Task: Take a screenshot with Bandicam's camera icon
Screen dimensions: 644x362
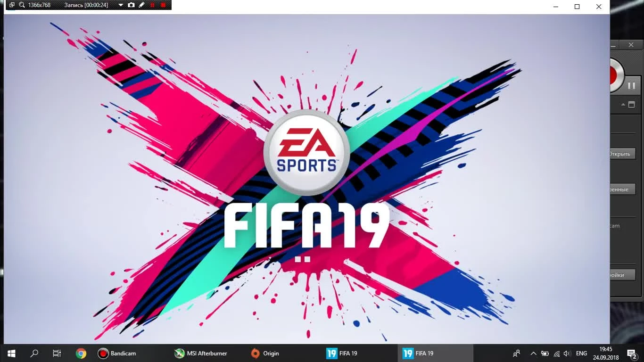Action: coord(131,5)
